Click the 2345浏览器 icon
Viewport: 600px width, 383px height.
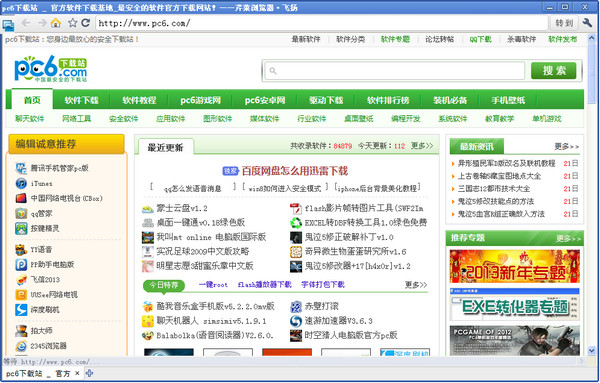pos(21,346)
